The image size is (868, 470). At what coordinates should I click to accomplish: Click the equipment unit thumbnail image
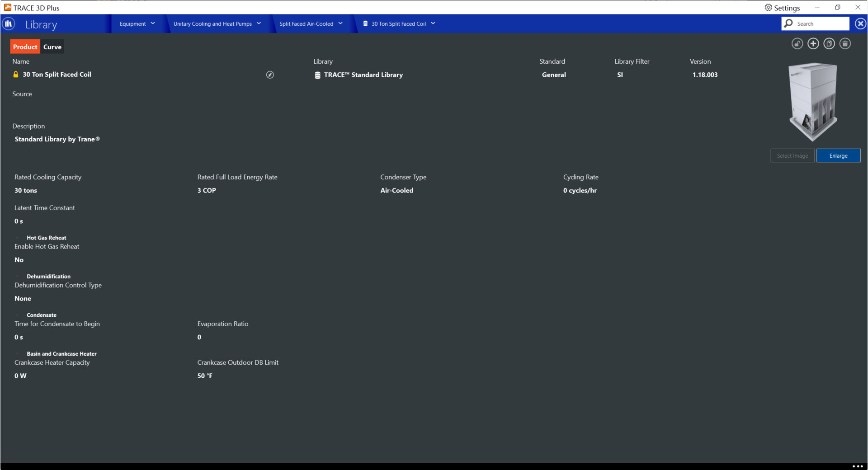point(813,102)
